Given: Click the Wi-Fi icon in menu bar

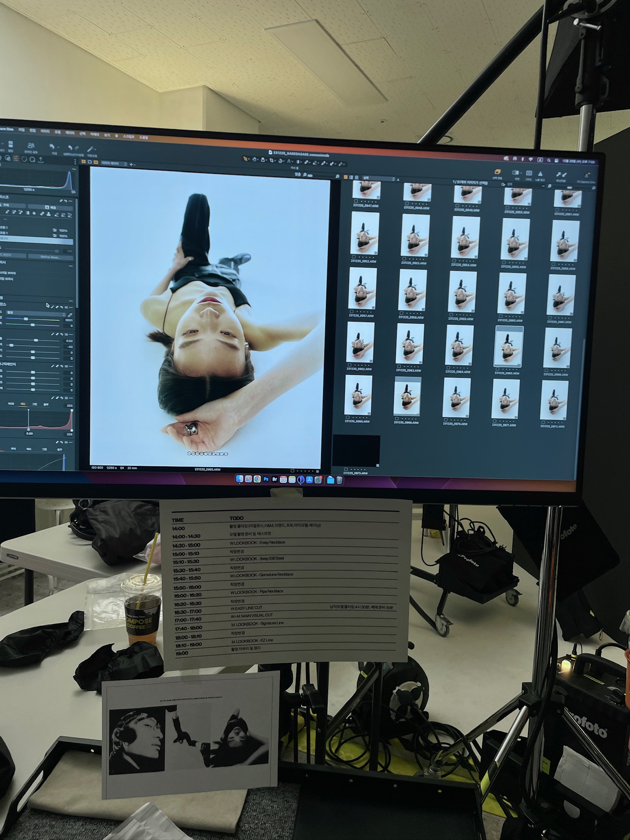Looking at the screenshot, I should tap(530, 159).
